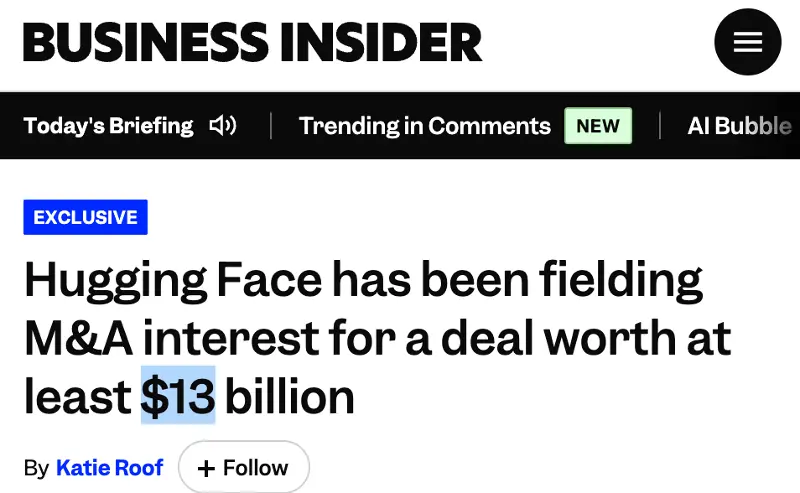The width and height of the screenshot is (800, 493).
Task: Click the word 'billion' in headline
Action: coord(289,397)
